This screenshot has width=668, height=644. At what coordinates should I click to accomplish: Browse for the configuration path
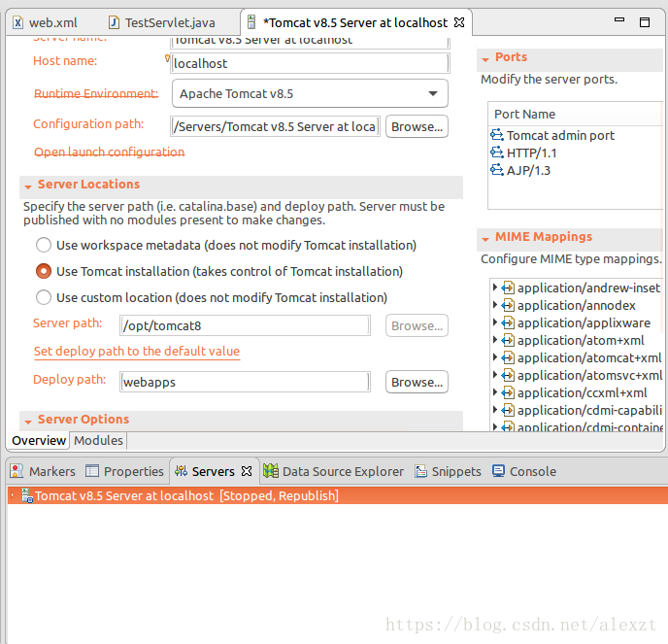tap(417, 126)
